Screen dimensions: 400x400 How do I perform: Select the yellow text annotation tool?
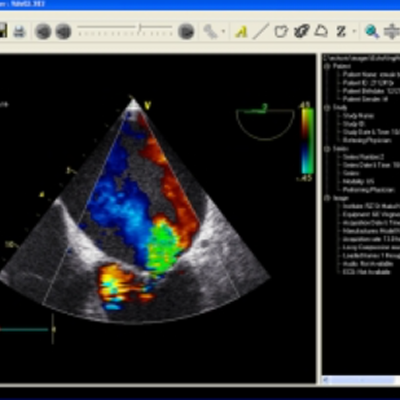(x=241, y=32)
